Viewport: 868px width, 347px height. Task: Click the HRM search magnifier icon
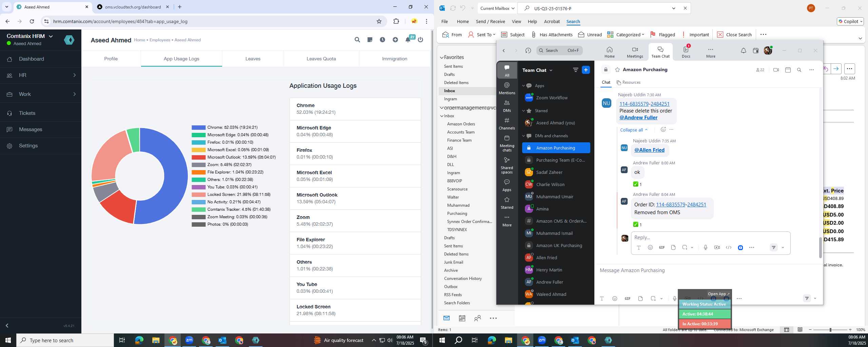pos(357,40)
